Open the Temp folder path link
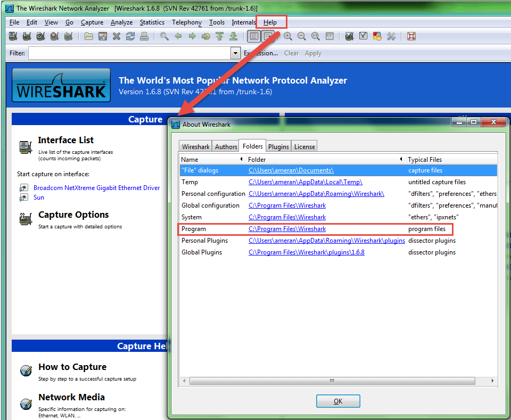 coord(306,182)
